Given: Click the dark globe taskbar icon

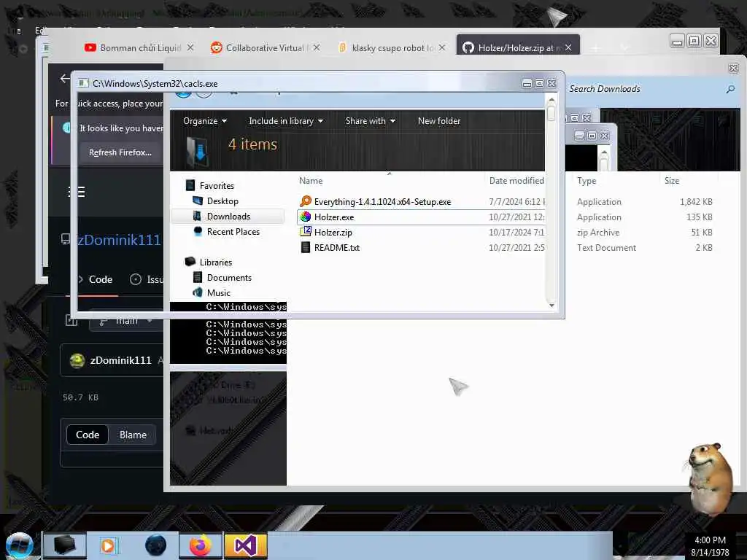Looking at the screenshot, I should (x=155, y=545).
